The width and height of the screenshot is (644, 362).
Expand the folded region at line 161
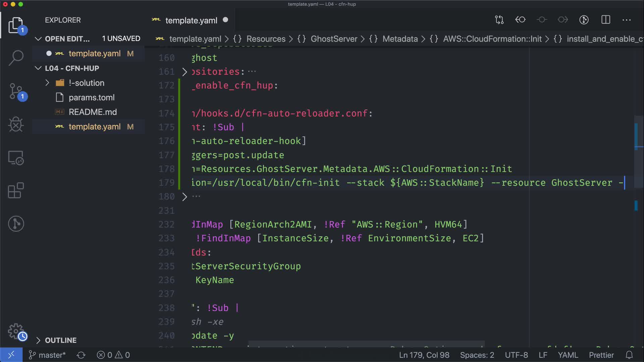[x=184, y=72]
